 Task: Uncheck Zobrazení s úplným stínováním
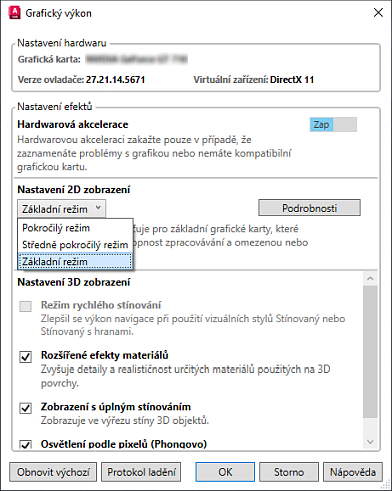pyautogui.click(x=26, y=408)
